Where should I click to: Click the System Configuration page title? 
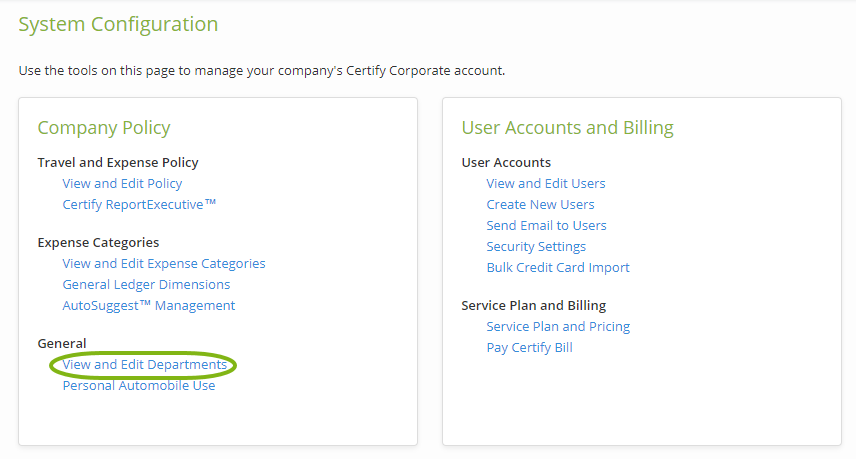[x=118, y=24]
